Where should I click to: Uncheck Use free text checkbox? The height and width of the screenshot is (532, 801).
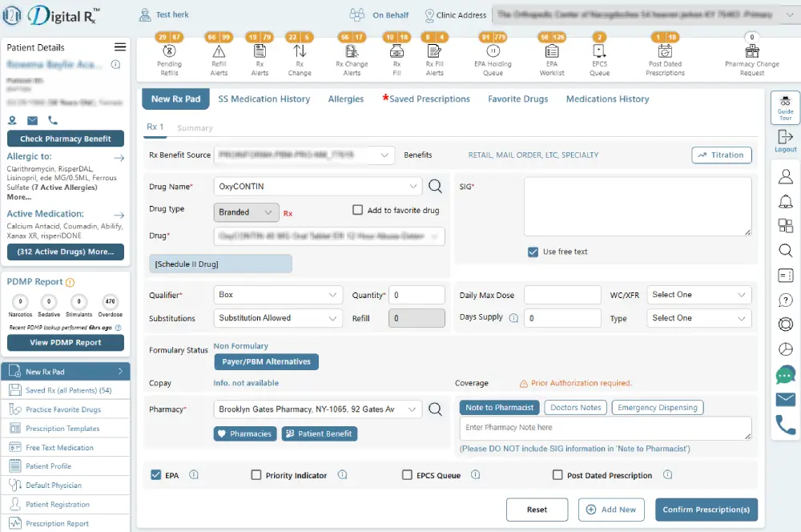point(533,252)
